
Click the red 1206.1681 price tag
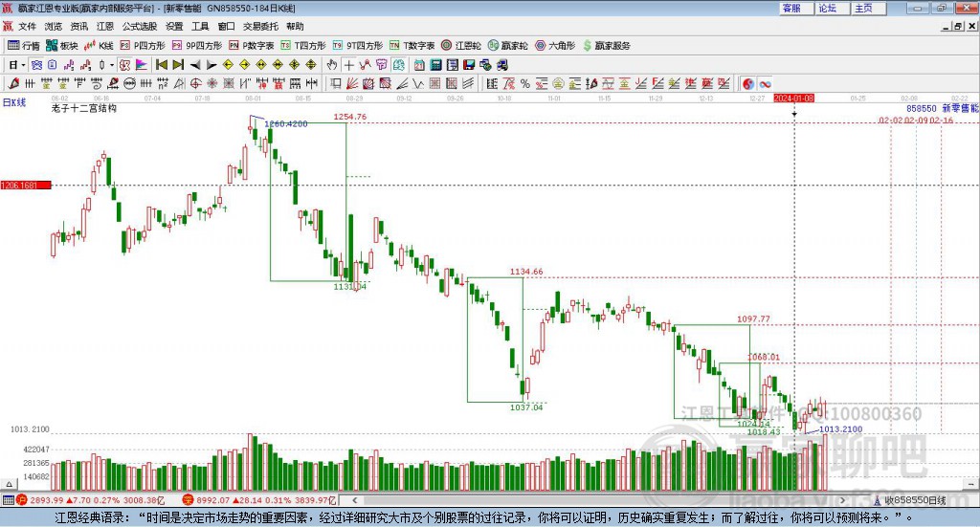(x=26, y=186)
